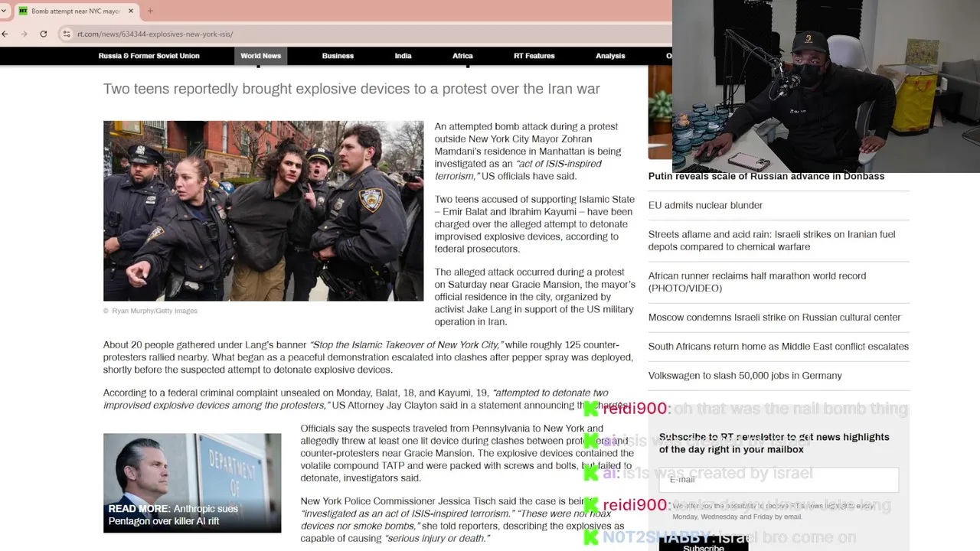Click the quote 'Stop the Islamic Takeover of New York City'
The height and width of the screenshot is (551, 980).
pyautogui.click(x=405, y=345)
